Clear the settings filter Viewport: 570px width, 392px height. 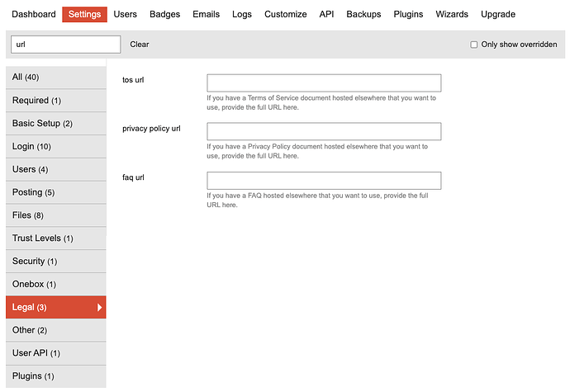pyautogui.click(x=140, y=45)
